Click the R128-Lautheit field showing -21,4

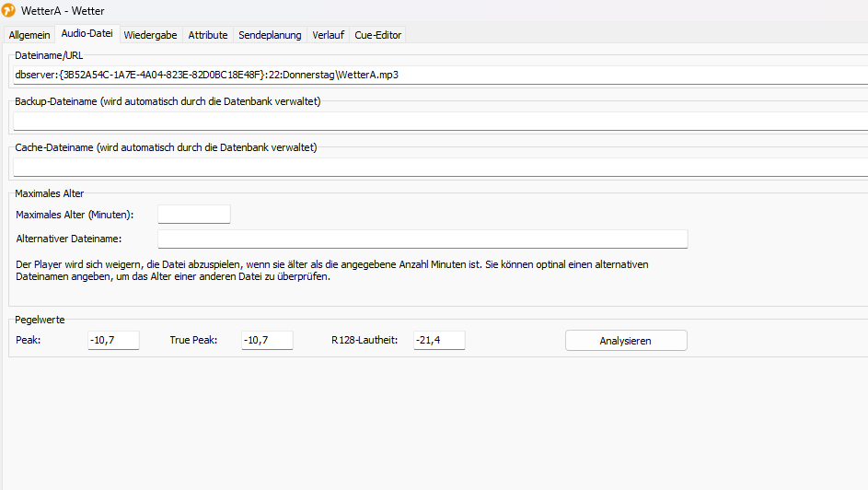click(440, 340)
